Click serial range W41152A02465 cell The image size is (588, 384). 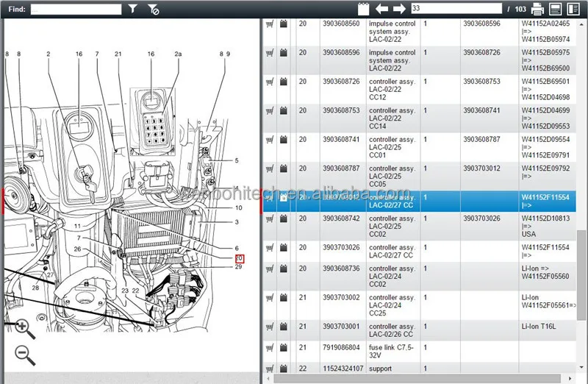(545, 32)
